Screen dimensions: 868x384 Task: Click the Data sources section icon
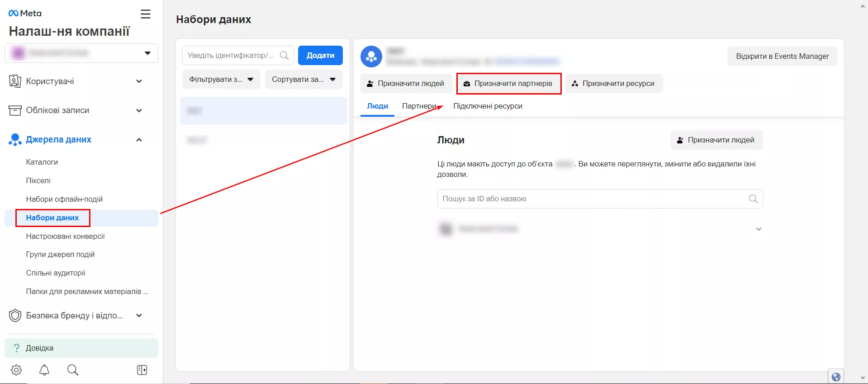pyautogui.click(x=15, y=140)
